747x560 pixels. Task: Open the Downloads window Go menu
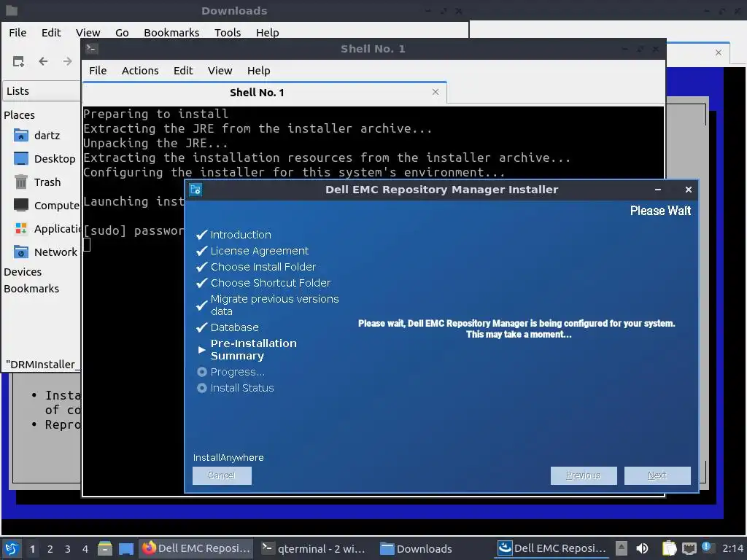(122, 33)
